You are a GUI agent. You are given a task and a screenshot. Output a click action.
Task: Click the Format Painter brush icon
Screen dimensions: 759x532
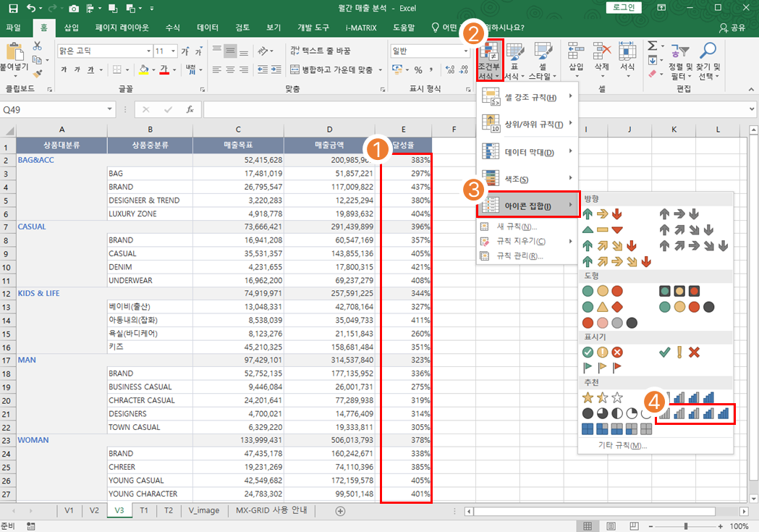37,73
